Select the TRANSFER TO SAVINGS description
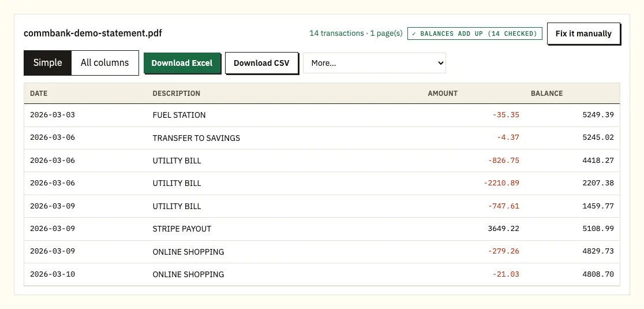 (x=196, y=138)
